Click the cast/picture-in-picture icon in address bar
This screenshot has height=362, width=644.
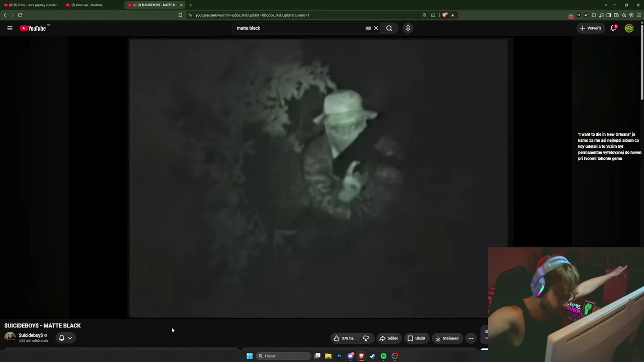[x=433, y=15]
